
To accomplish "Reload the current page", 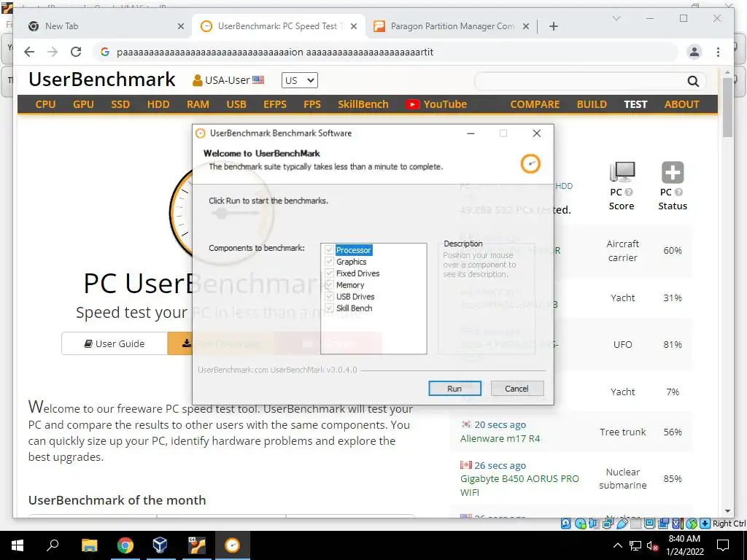I will click(76, 52).
